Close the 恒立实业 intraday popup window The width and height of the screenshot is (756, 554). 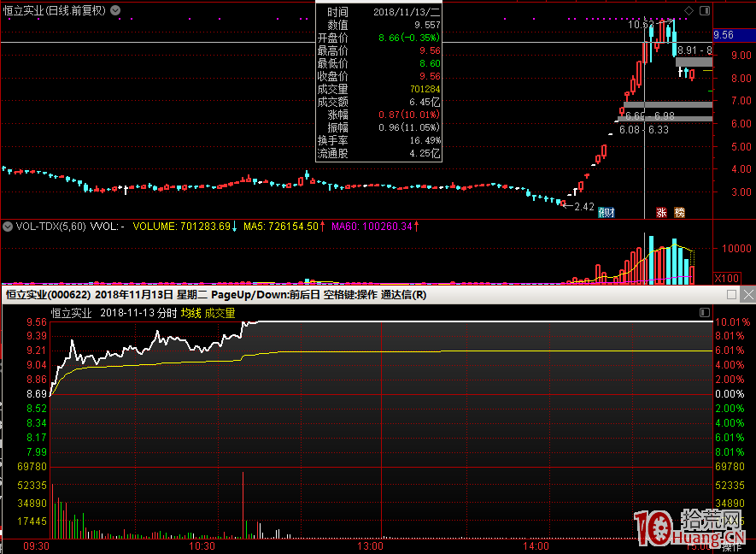pyautogui.click(x=747, y=294)
